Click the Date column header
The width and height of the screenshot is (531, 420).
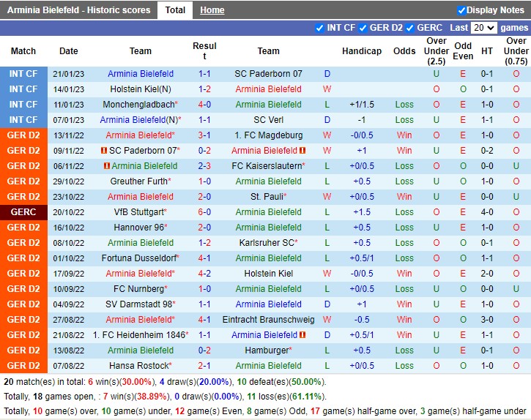(68, 51)
